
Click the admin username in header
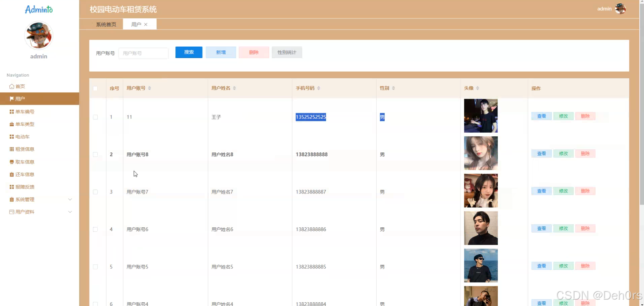[604, 9]
